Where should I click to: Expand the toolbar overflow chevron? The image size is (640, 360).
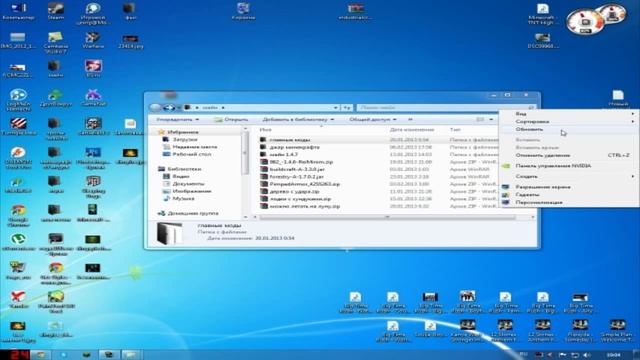(x=410, y=120)
